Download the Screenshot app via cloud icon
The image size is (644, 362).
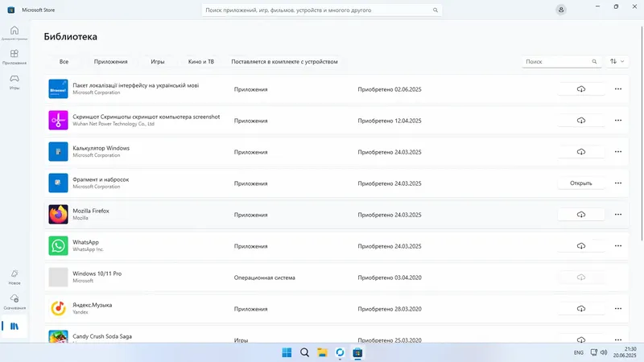pos(580,120)
